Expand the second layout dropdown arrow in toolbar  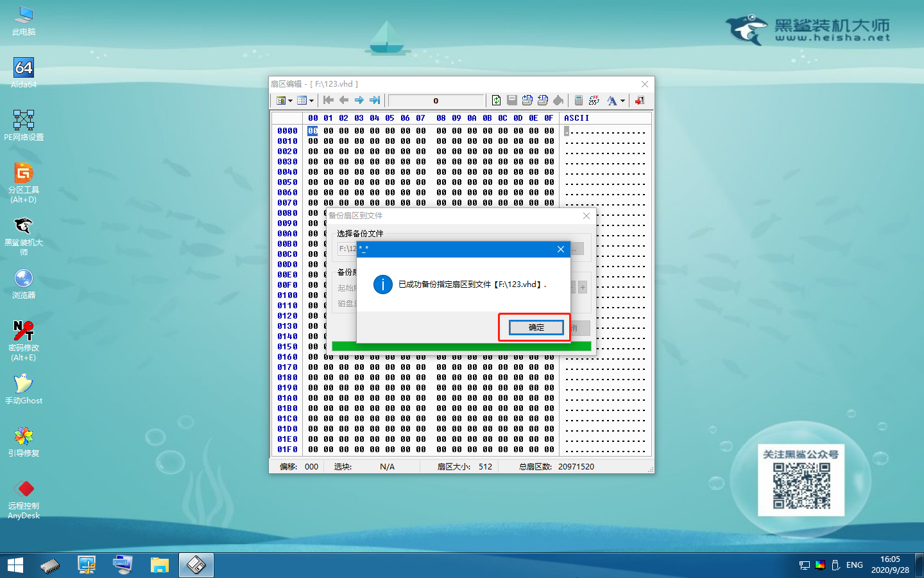click(x=312, y=101)
